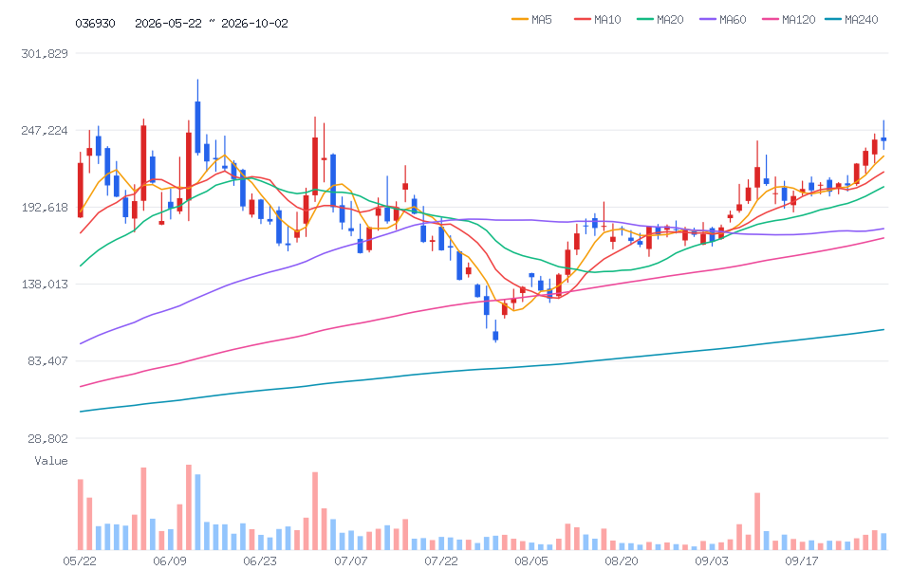Click the 301,829 price axis label
The height and width of the screenshot is (588, 911).
(x=45, y=53)
